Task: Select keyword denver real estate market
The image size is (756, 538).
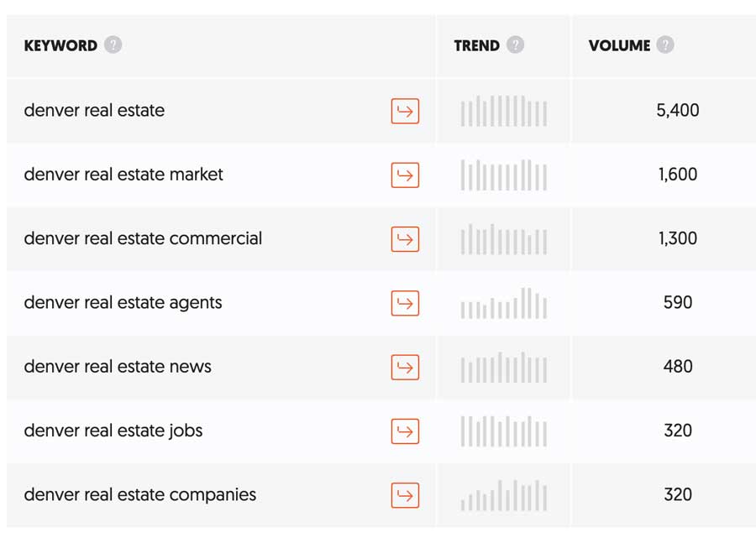Action: click(123, 175)
